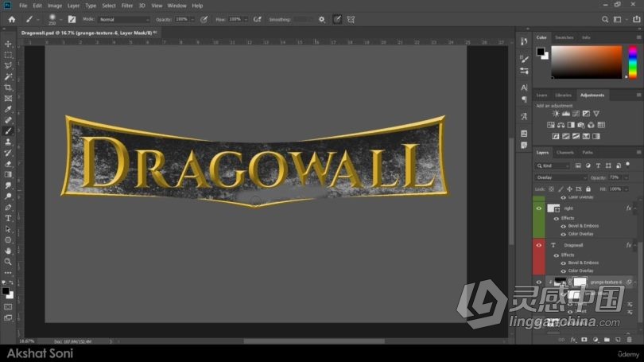The image size is (644, 362).
Task: Open smoothing options gear icon
Action: [321, 19]
